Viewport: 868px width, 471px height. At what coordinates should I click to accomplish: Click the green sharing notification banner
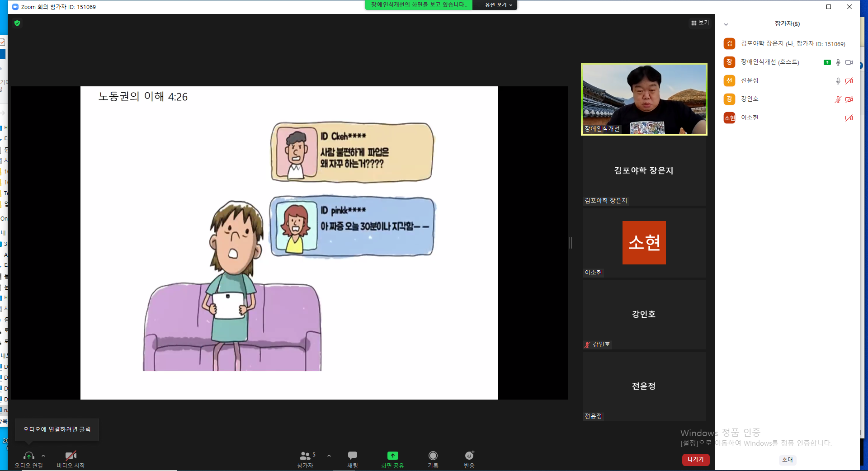point(419,5)
